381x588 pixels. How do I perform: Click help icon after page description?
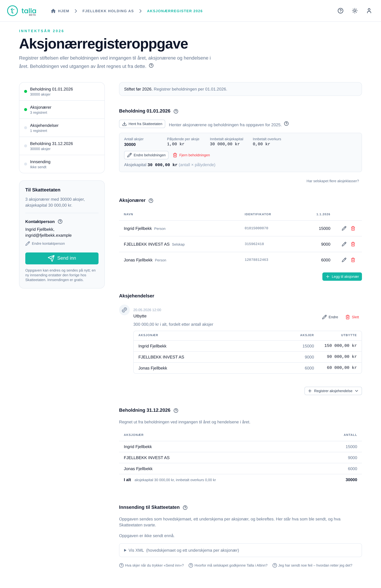[151, 65]
